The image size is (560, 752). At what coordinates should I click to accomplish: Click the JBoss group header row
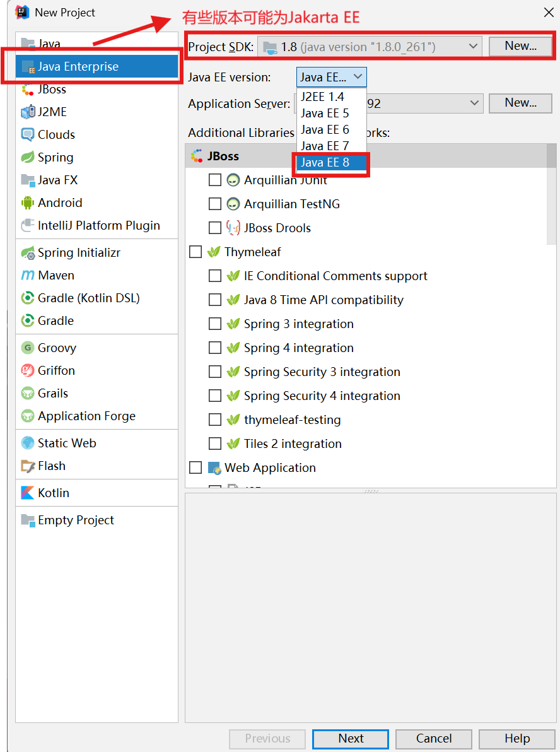366,156
